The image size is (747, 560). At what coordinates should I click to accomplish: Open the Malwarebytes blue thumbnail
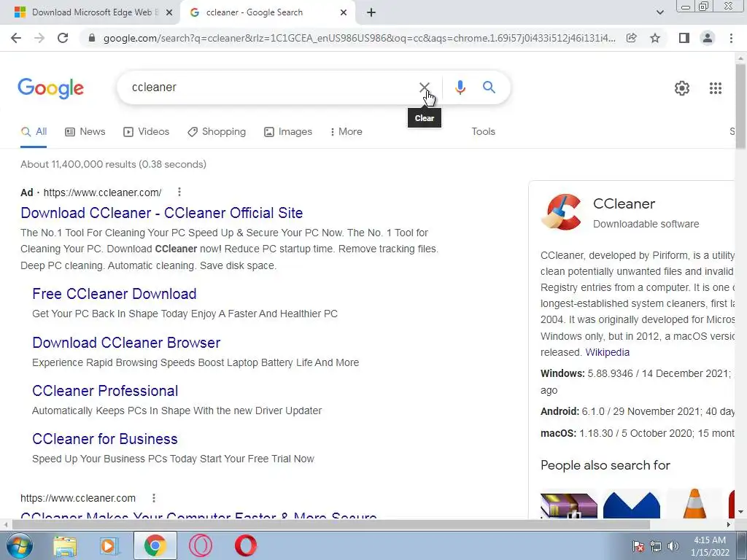(x=632, y=506)
